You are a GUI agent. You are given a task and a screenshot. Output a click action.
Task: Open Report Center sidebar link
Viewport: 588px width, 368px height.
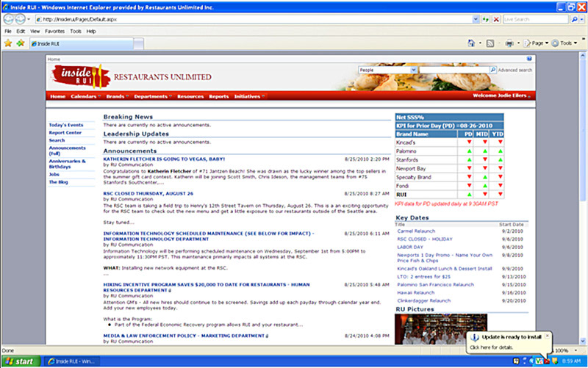pos(65,133)
